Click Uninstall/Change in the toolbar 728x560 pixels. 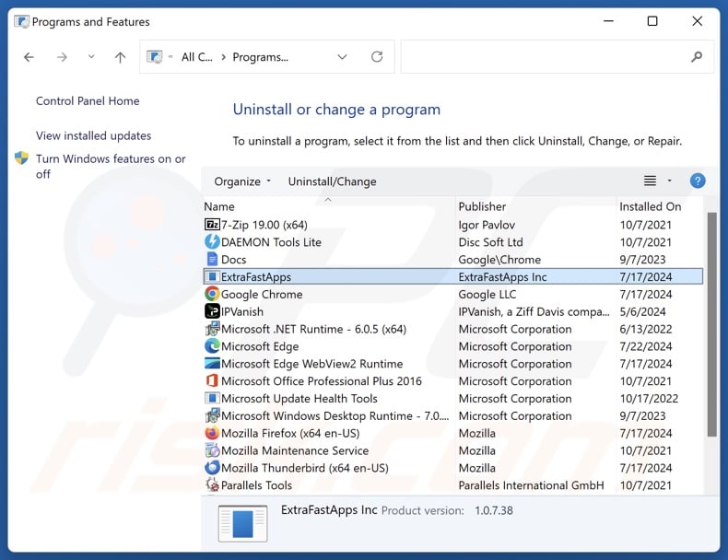332,181
